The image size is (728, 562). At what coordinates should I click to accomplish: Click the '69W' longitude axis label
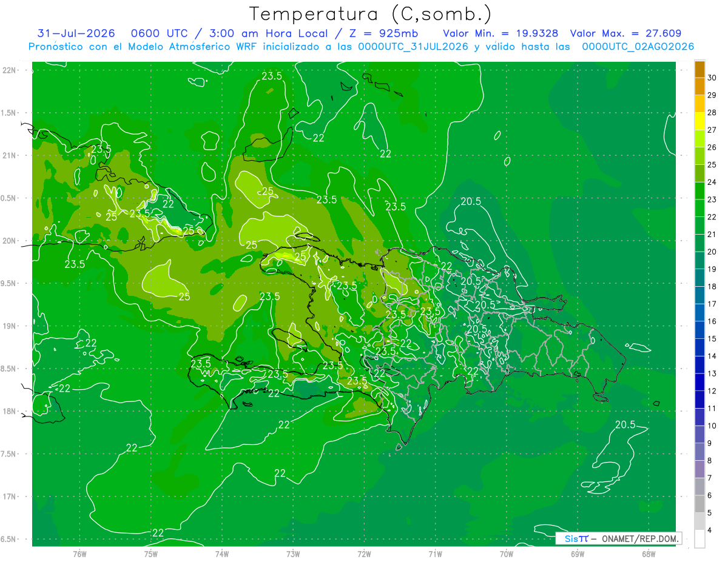577,554
